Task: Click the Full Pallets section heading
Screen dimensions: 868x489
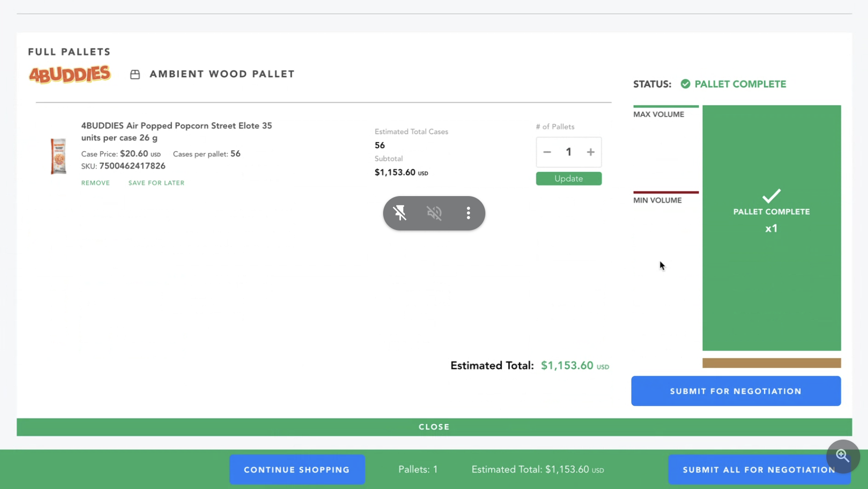Action: click(x=69, y=52)
